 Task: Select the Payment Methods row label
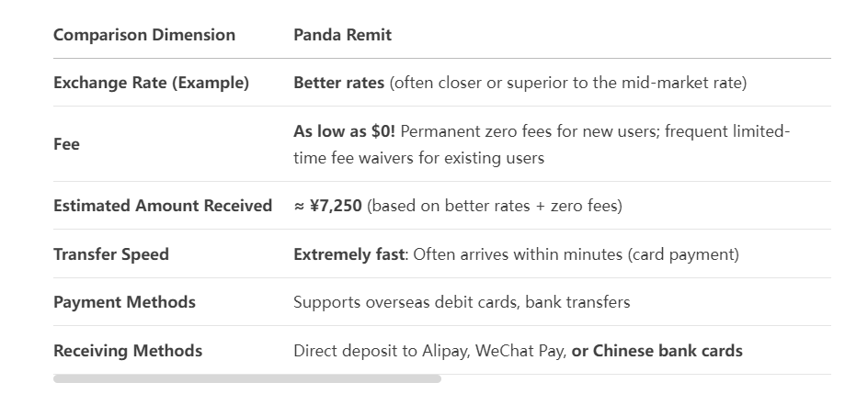coord(124,302)
